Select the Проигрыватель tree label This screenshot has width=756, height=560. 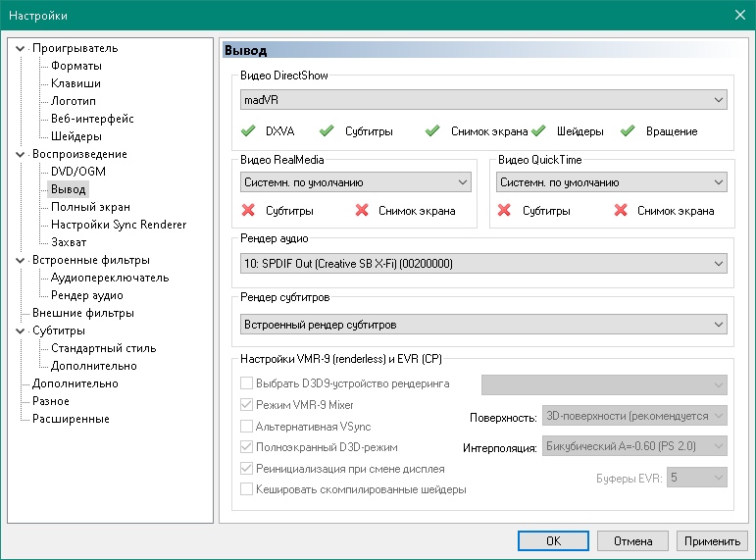(x=75, y=48)
